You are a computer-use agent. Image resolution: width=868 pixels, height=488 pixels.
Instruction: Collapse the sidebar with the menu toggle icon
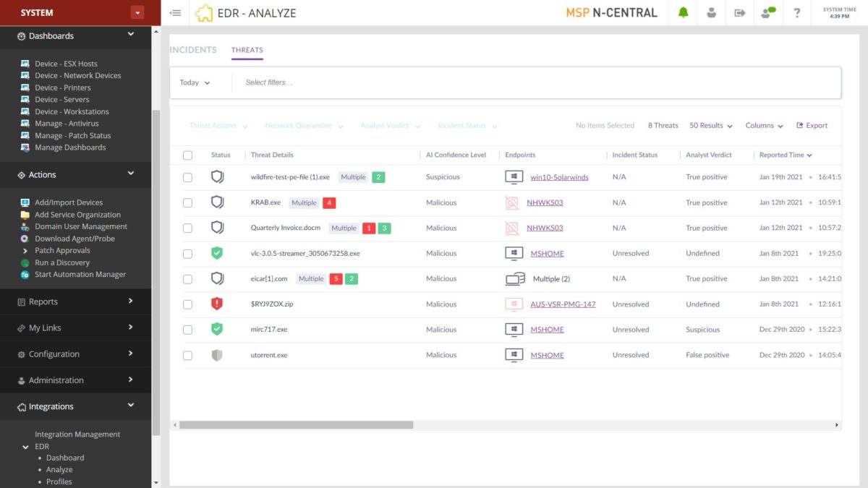pyautogui.click(x=175, y=13)
